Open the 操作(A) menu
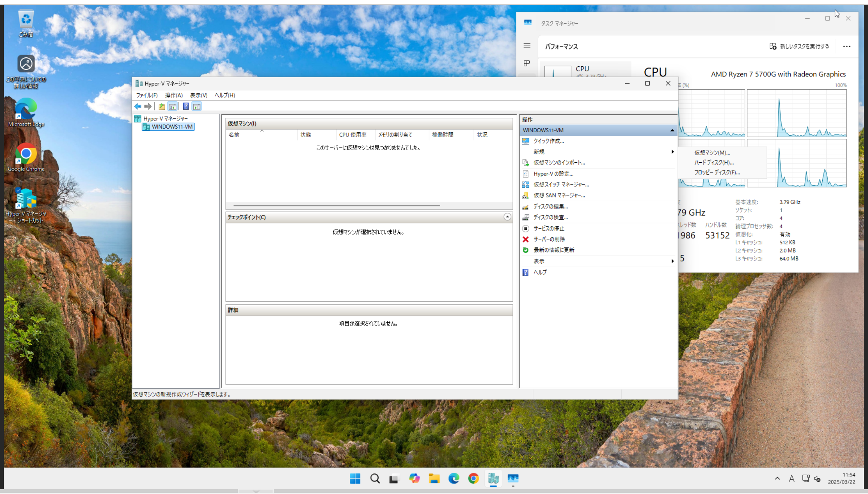Screen dimensions: 868x494 click(x=173, y=95)
